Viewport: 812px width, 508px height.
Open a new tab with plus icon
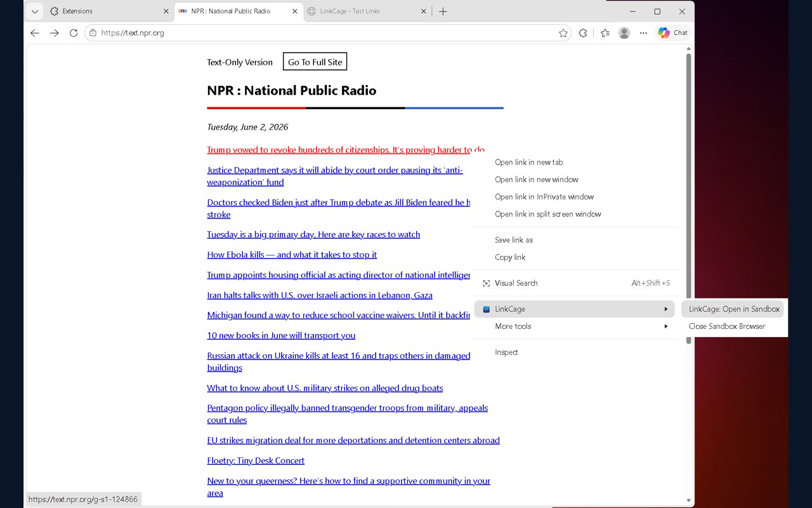coord(443,11)
